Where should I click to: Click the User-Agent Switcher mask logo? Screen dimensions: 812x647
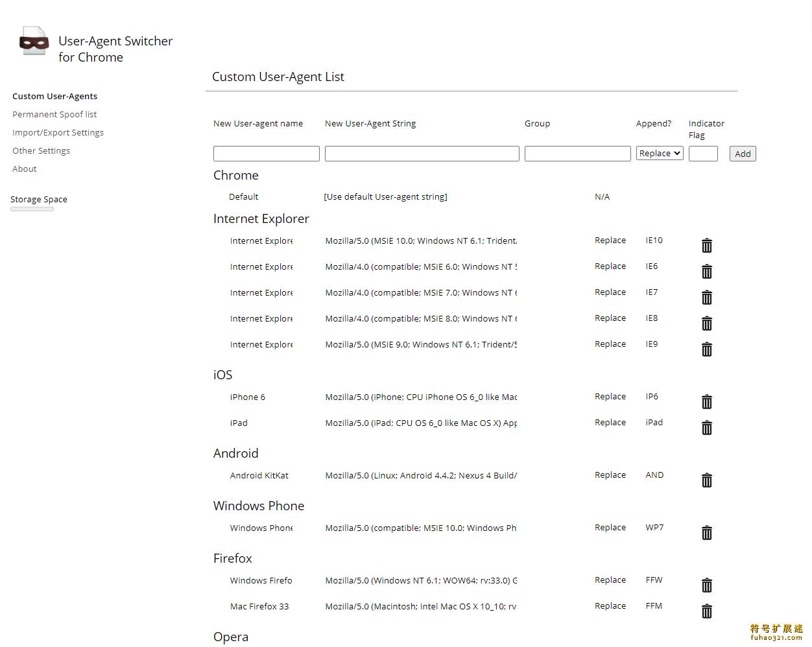[34, 41]
